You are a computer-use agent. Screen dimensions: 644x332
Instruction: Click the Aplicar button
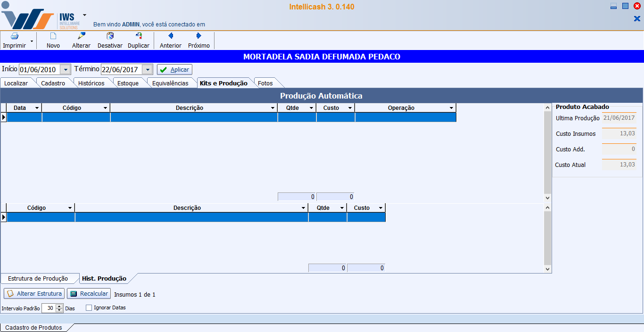pos(174,69)
